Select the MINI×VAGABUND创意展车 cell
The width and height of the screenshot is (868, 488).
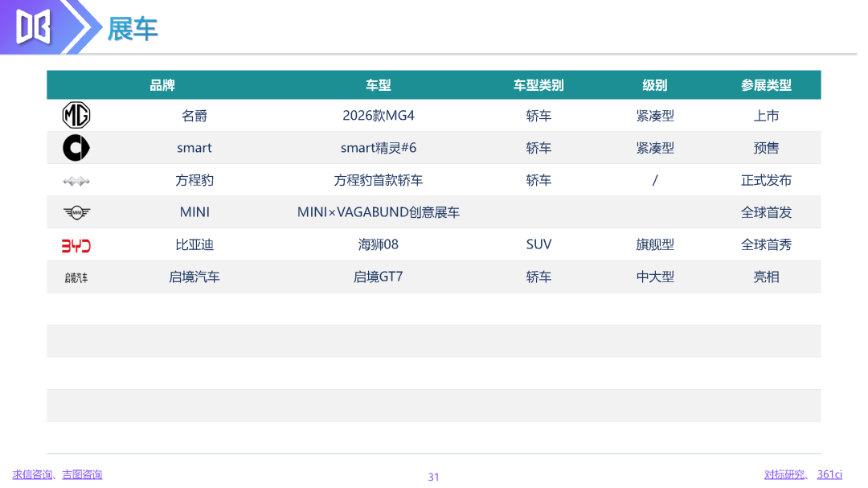tap(379, 212)
